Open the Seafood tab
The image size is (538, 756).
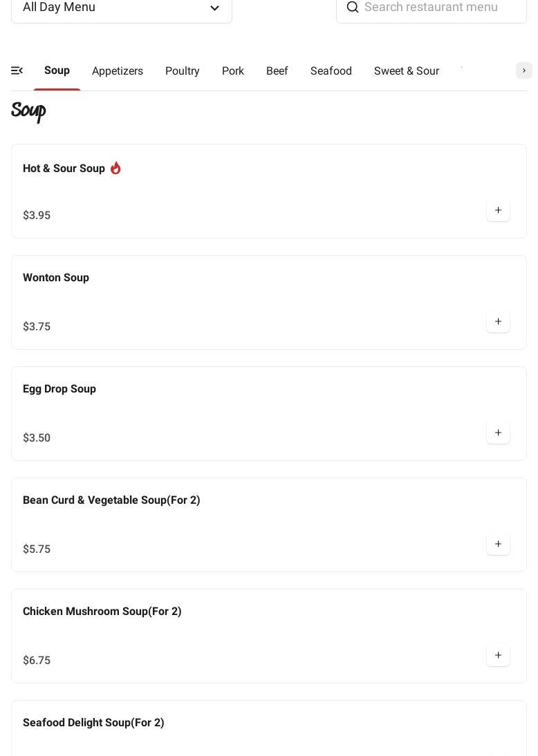click(331, 71)
